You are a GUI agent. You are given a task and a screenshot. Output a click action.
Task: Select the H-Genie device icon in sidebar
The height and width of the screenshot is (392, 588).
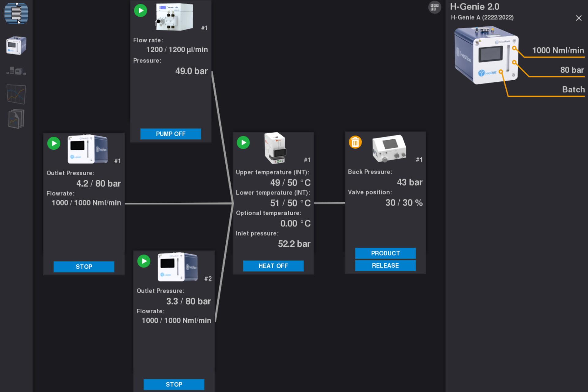click(16, 46)
